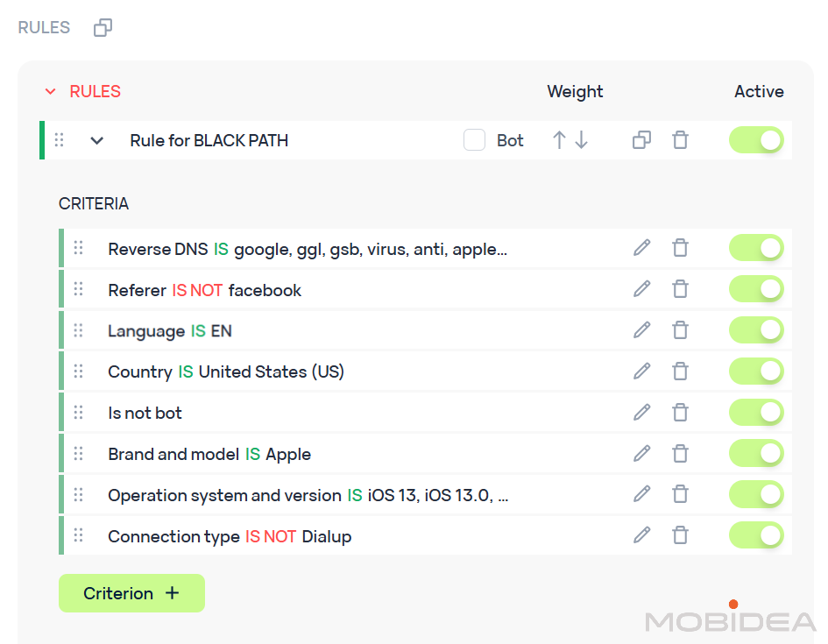Viewport: 828px width, 644px height.
Task: Click the copy icon beside RULES heading
Action: click(103, 28)
